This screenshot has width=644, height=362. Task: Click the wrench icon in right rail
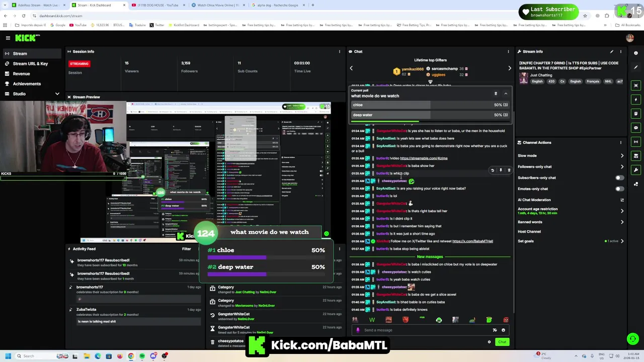pyautogui.click(x=636, y=170)
